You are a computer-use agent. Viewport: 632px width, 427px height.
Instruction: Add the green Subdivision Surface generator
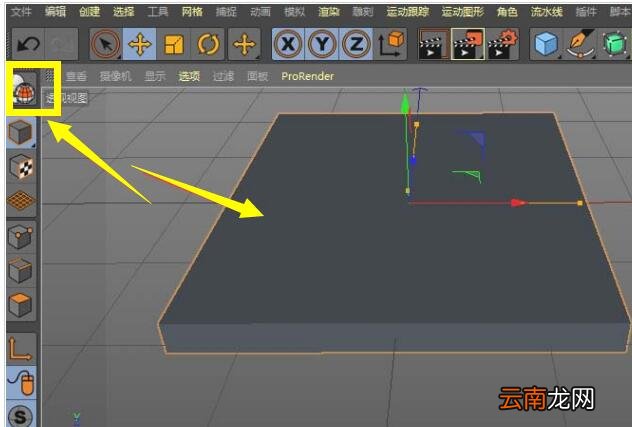coord(614,44)
